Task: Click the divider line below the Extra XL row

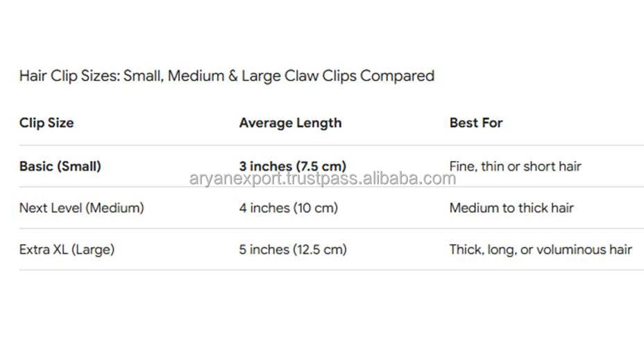Action: point(331,270)
